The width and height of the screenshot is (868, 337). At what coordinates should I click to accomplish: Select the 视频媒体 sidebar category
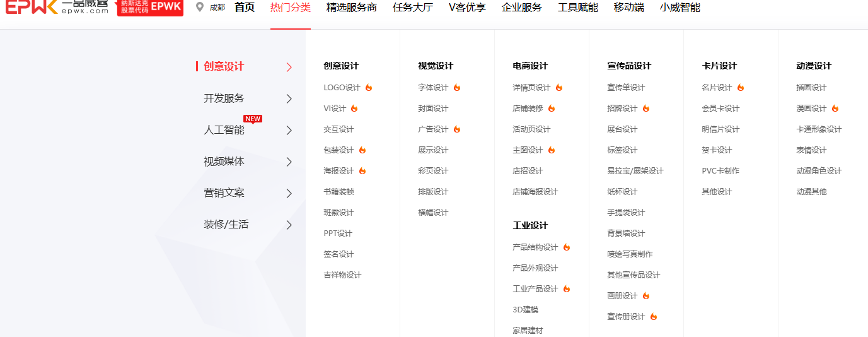coord(224,162)
